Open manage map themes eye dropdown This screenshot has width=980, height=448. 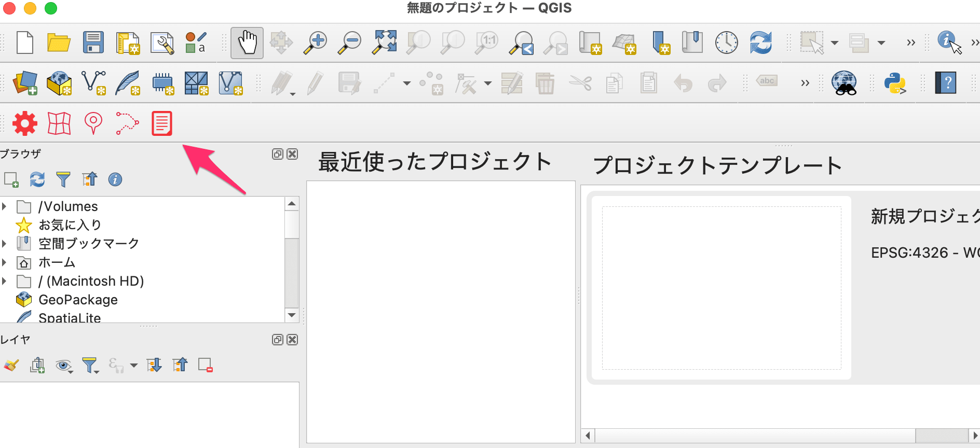pos(64,366)
